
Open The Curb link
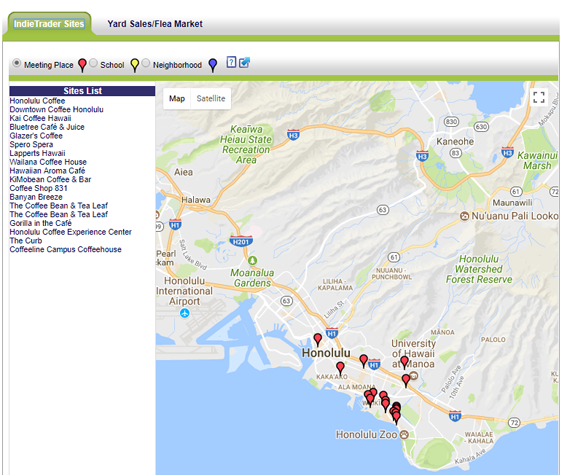[x=26, y=240]
